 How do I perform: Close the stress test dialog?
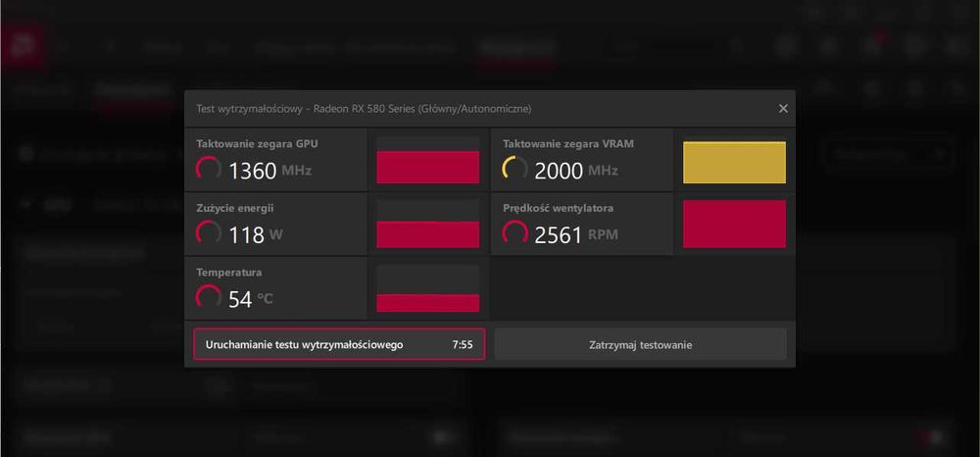point(783,109)
